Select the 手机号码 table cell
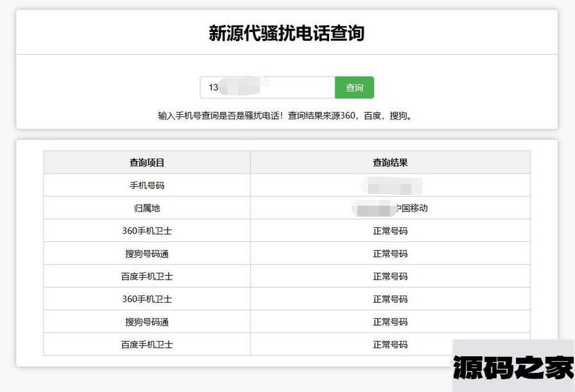 [147, 185]
